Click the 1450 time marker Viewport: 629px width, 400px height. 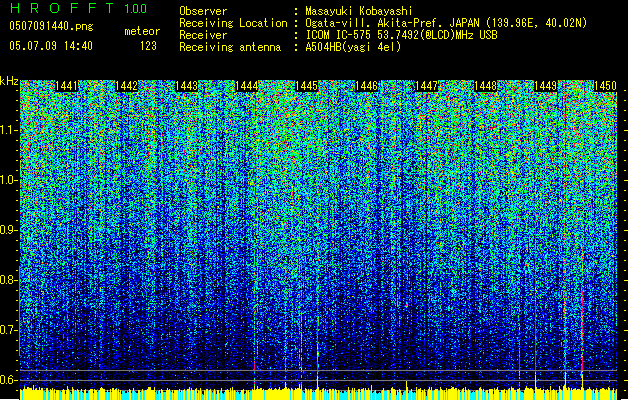[x=605, y=86]
